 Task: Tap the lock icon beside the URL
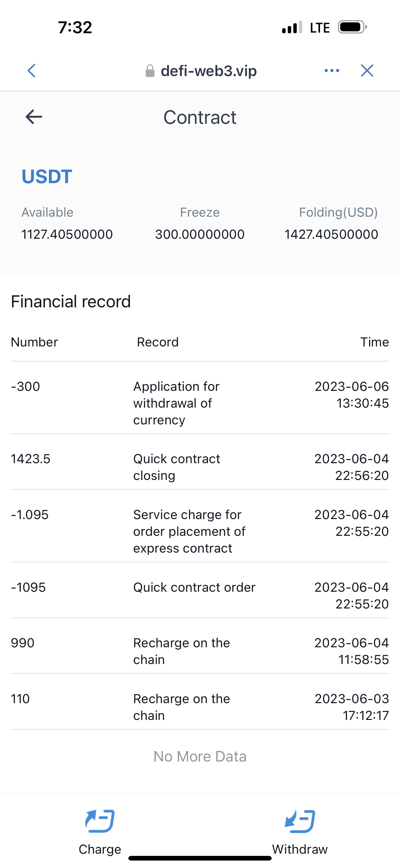coord(150,71)
